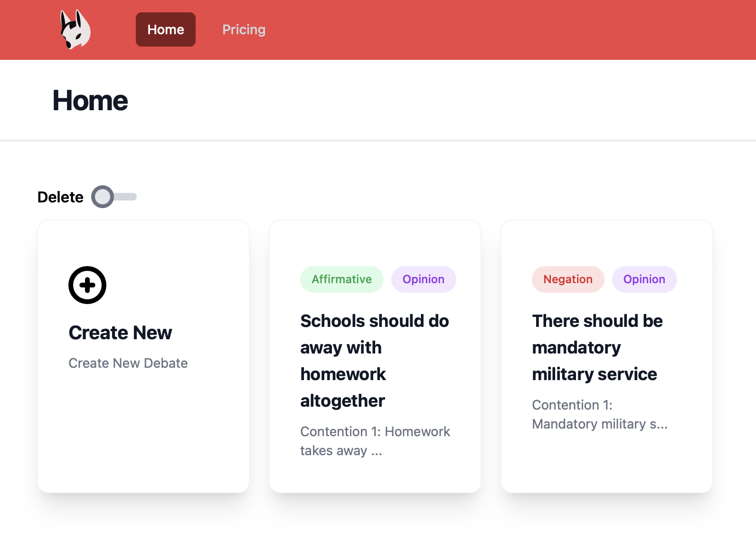Open the Home navigation tab

coord(166,29)
